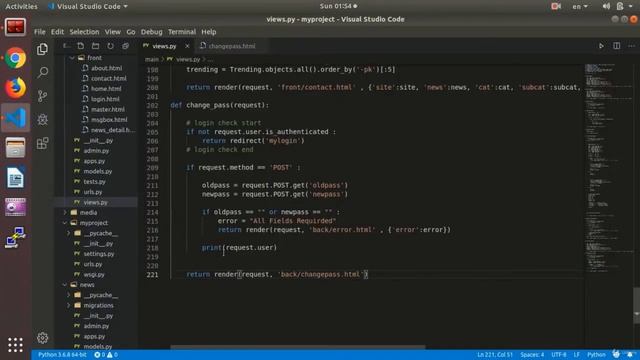640x360 pixels.
Task: Expand the migrations folder
Action: click(x=69, y=305)
